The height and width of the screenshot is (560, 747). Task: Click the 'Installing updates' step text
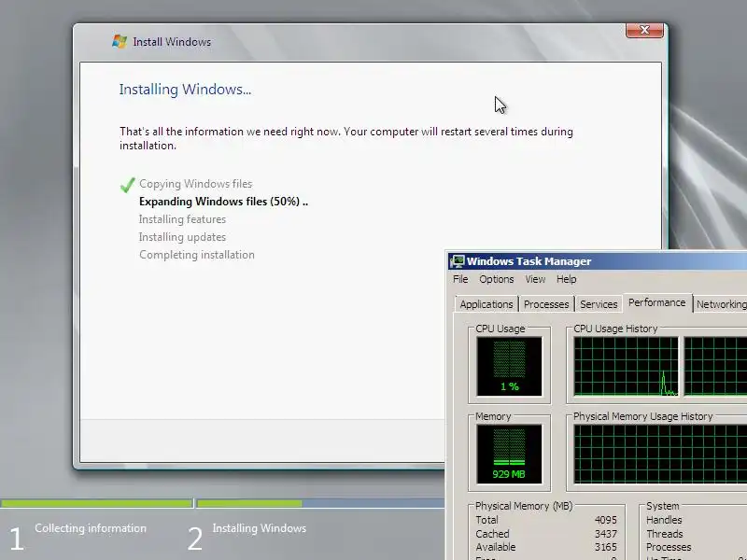click(182, 237)
